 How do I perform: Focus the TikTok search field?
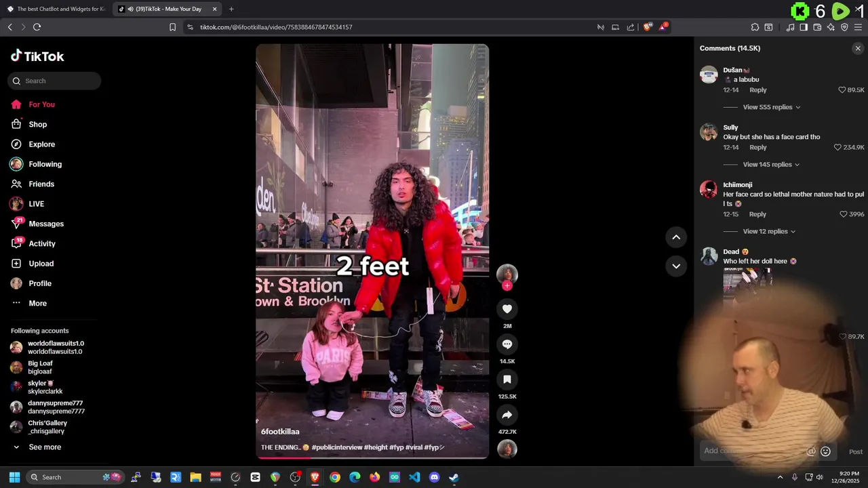tap(54, 81)
